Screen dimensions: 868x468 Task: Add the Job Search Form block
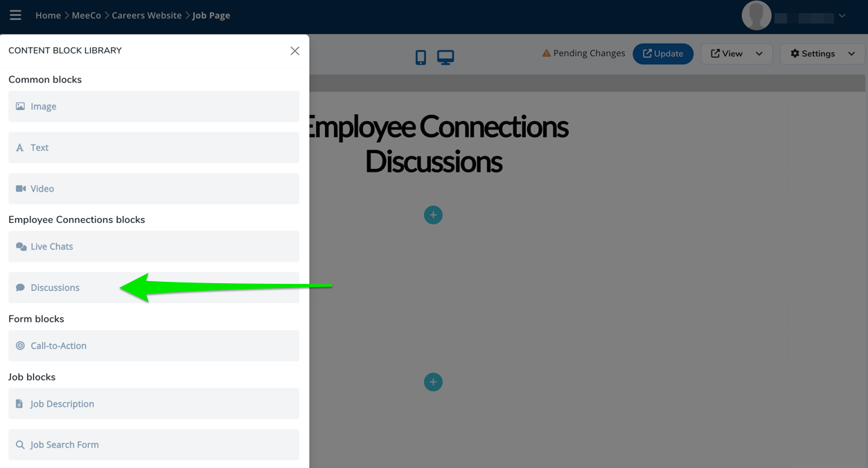(154, 444)
